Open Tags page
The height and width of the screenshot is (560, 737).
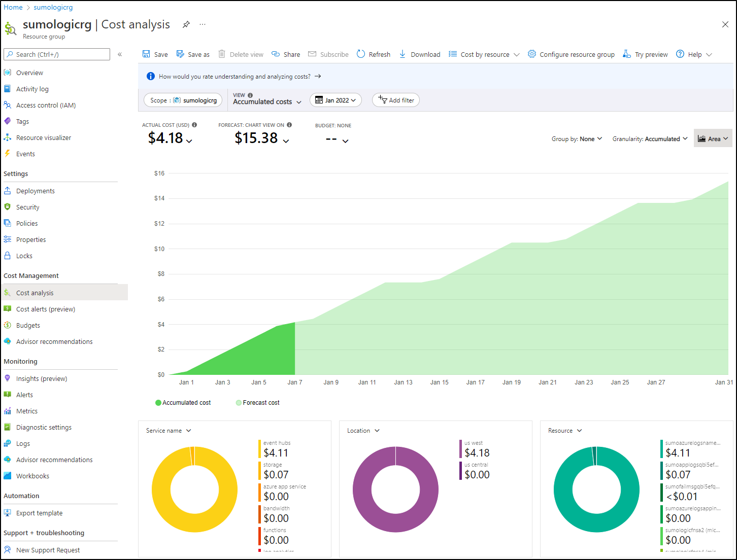click(x=22, y=122)
